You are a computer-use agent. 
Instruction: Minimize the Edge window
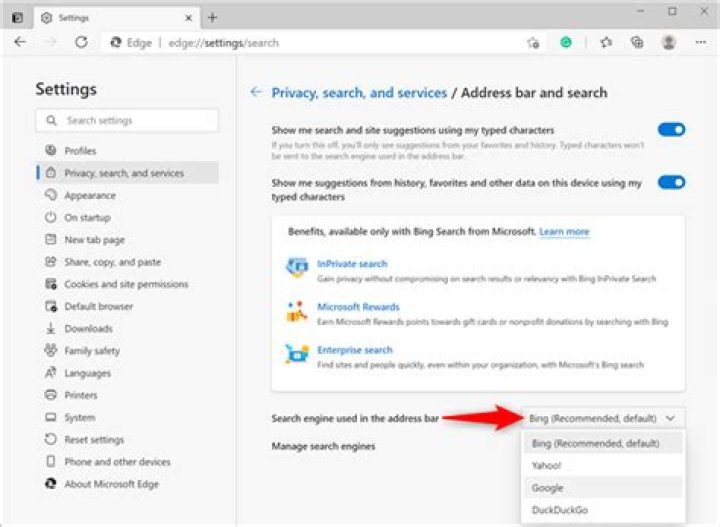[x=641, y=11]
